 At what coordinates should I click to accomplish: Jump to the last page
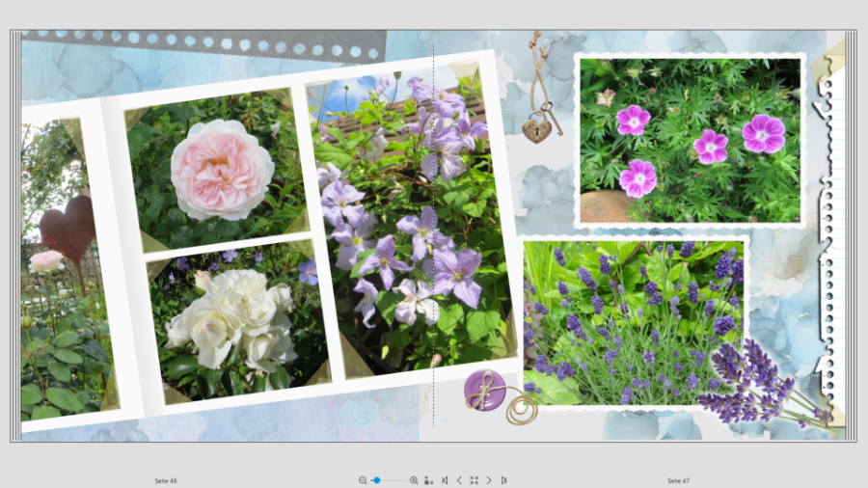pyautogui.click(x=503, y=480)
